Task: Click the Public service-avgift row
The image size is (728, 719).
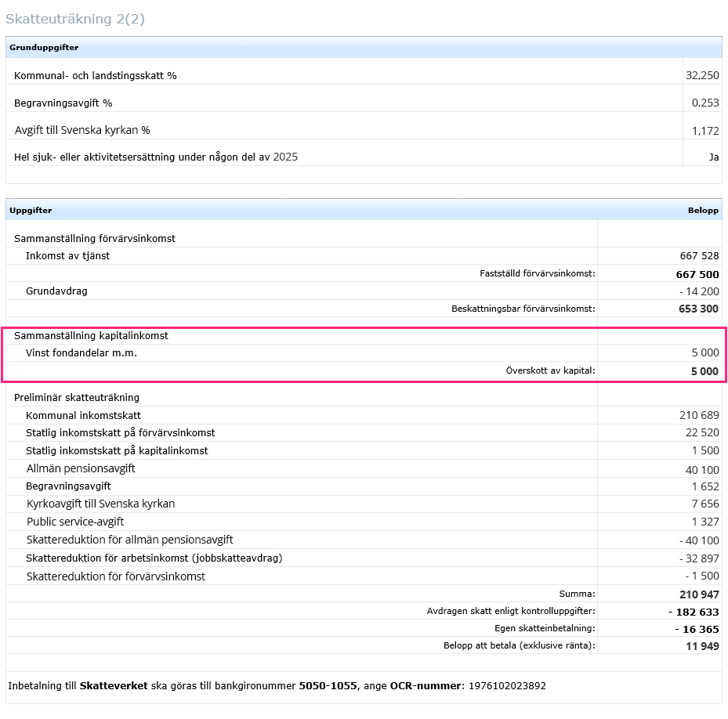Action: point(75,522)
